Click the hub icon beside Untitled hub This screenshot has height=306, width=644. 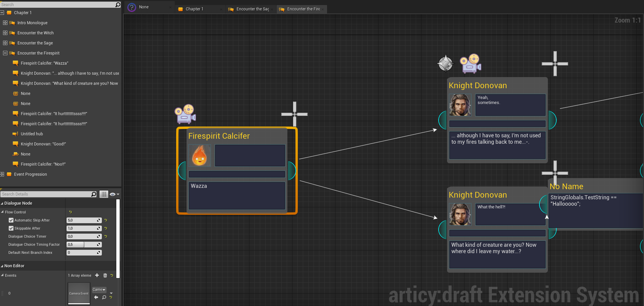[x=15, y=134]
